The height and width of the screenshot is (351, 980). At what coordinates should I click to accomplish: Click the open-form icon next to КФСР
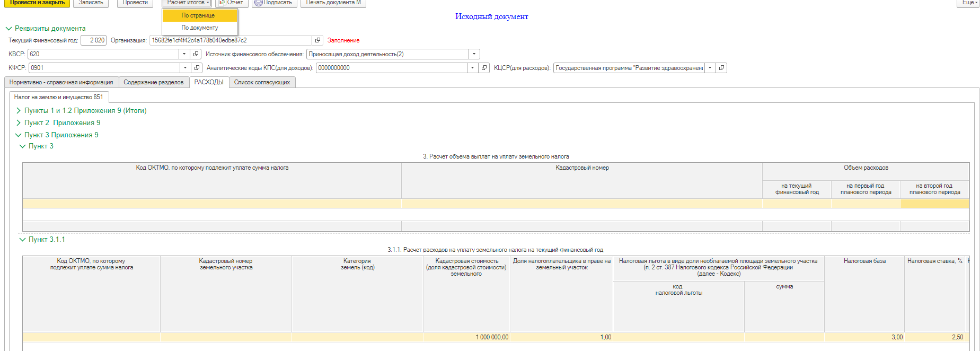pyautogui.click(x=197, y=68)
